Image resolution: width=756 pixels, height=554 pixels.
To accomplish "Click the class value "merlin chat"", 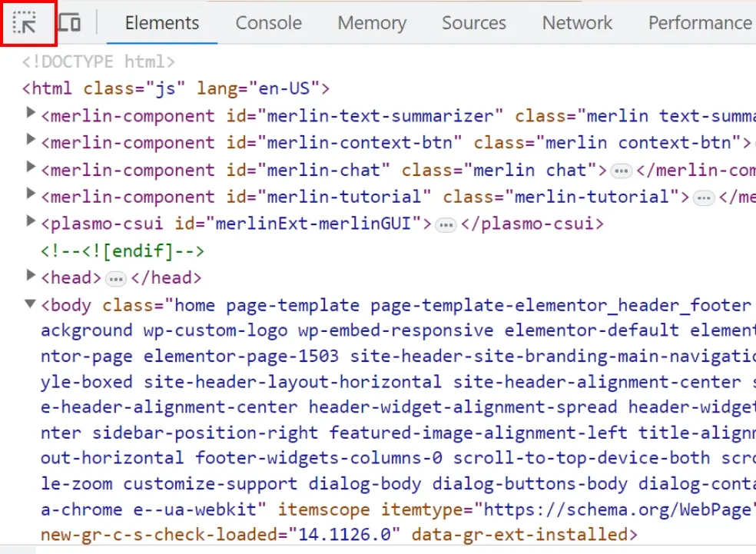I will coord(529,171).
